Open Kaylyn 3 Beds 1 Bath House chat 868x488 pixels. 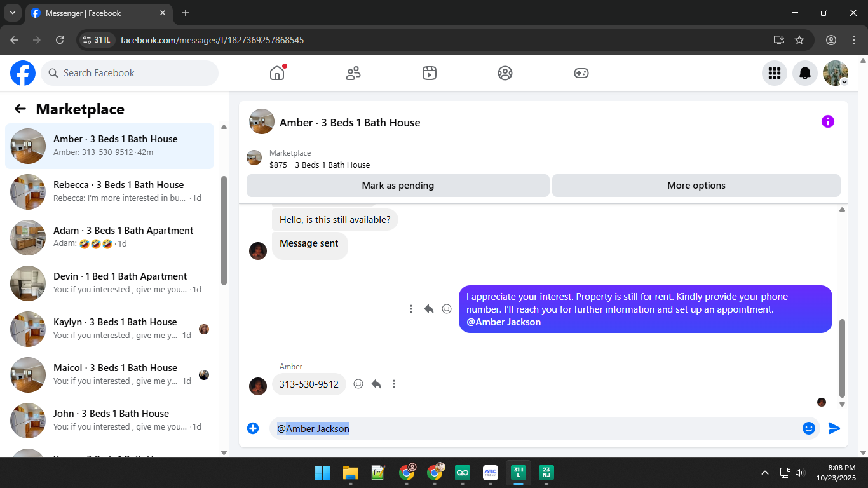coord(109,329)
